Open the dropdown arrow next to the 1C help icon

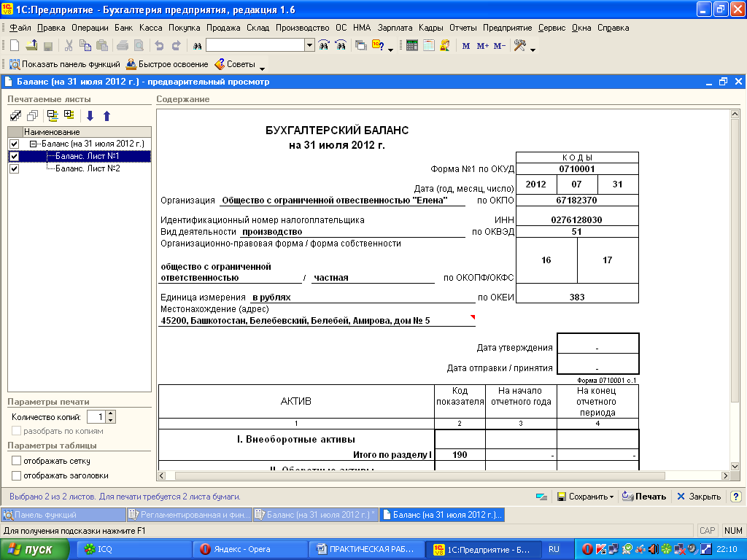391,49
